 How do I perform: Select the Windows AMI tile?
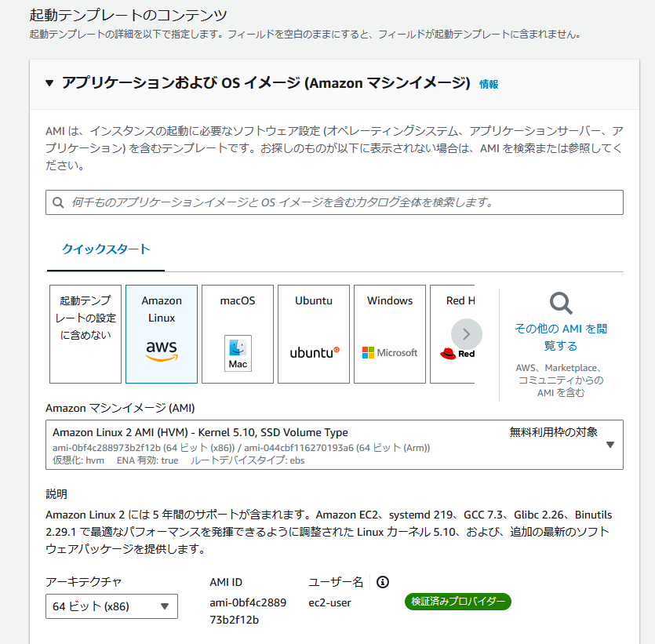(x=390, y=334)
